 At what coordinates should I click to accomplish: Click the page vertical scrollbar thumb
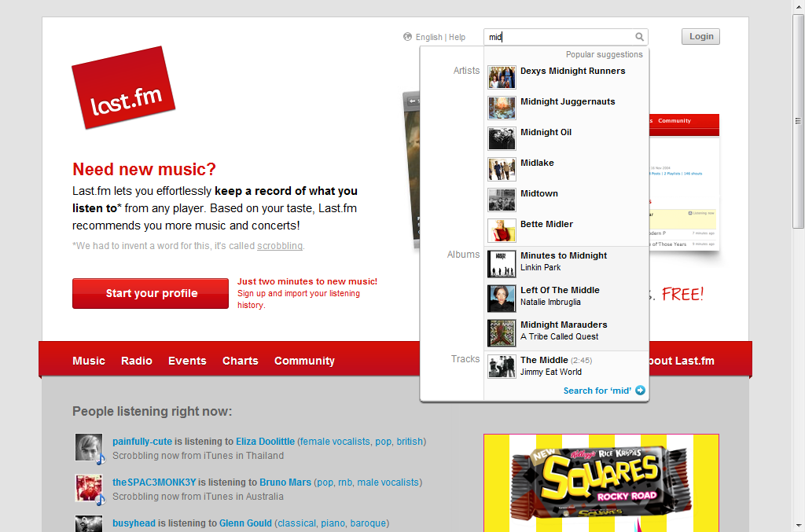click(798, 121)
